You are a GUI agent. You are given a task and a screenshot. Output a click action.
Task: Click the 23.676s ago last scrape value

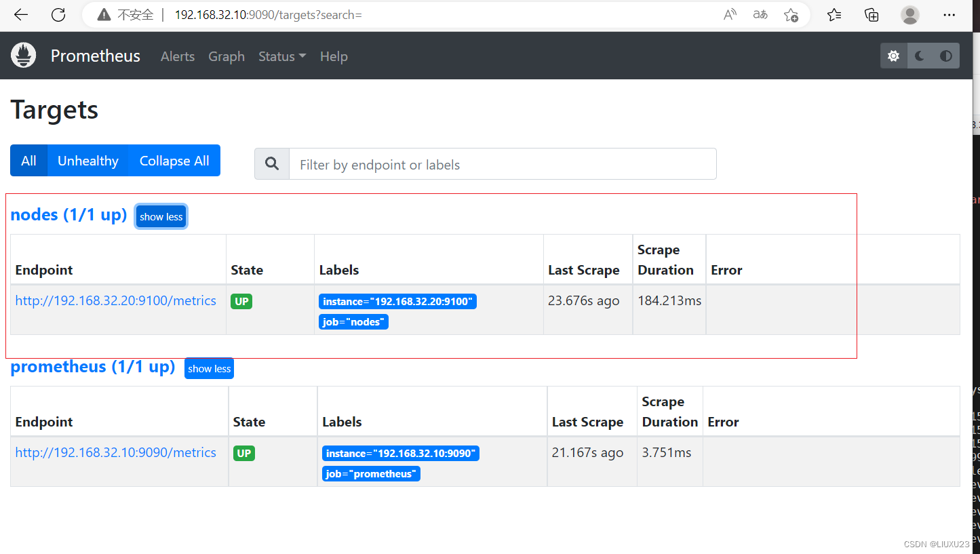point(584,300)
